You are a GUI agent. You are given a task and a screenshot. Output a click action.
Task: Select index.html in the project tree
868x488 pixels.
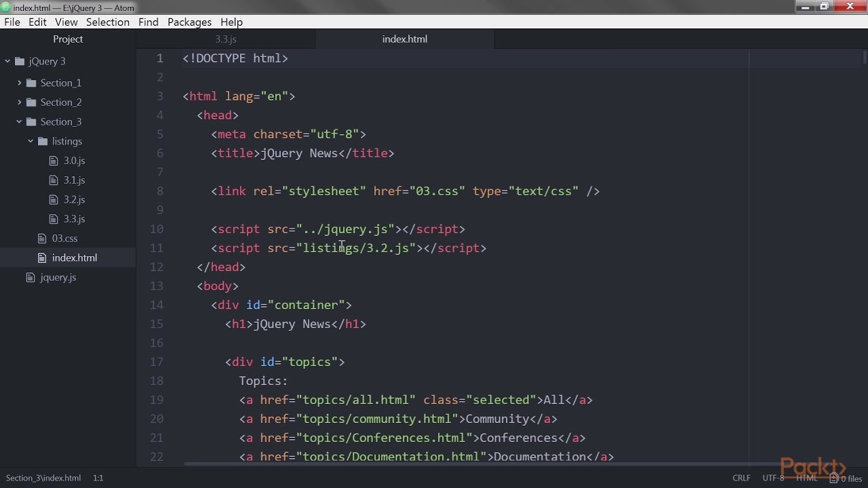[x=75, y=258]
